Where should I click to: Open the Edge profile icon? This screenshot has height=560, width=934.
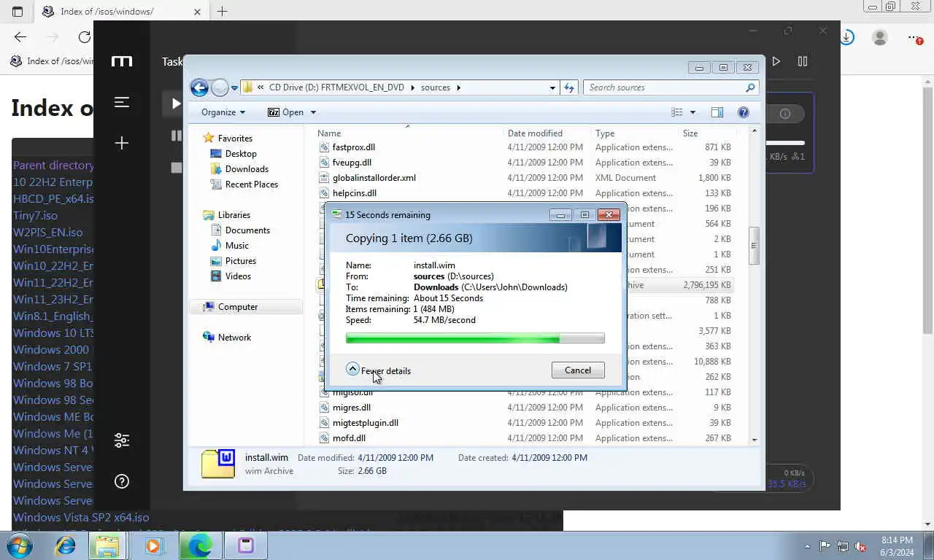coord(880,37)
